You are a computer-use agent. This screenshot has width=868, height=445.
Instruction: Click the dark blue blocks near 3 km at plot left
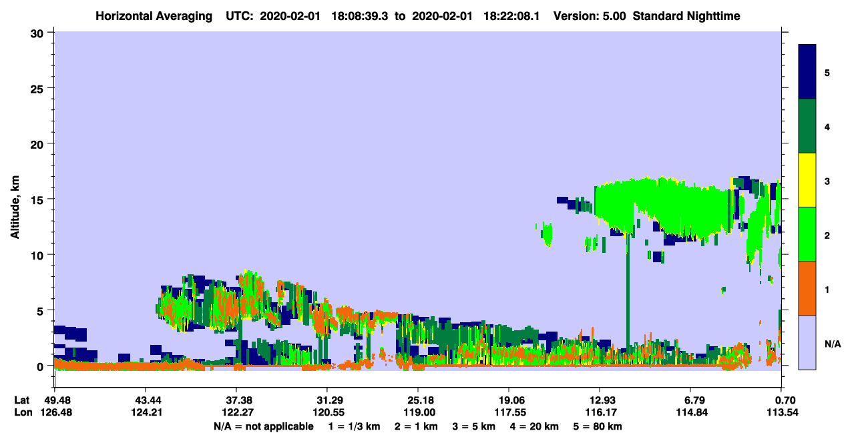[70, 333]
